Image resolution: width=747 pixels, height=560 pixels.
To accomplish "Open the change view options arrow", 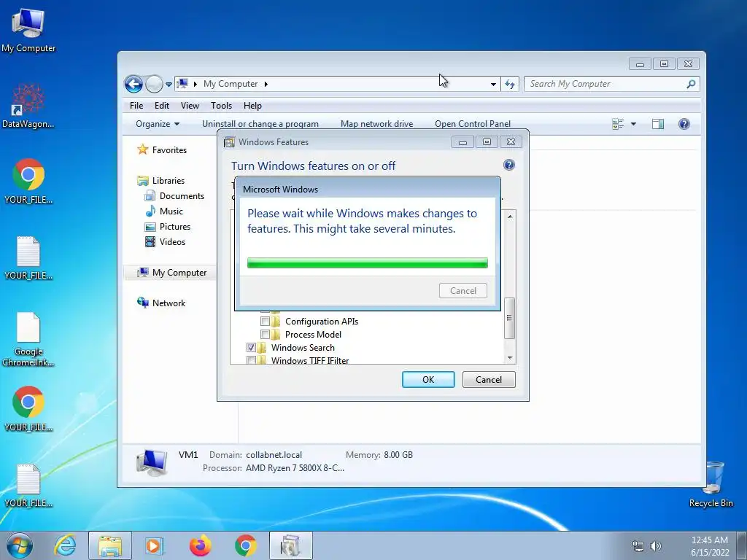I will [633, 124].
